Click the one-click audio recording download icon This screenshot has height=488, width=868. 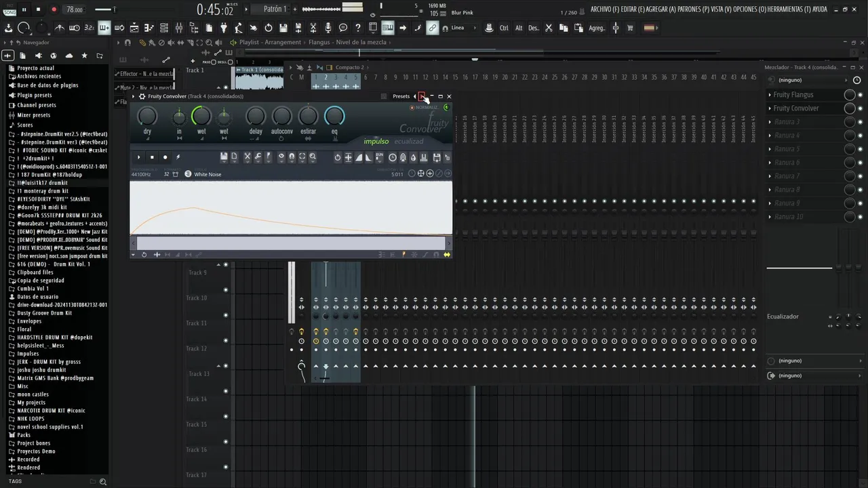pos(8,28)
